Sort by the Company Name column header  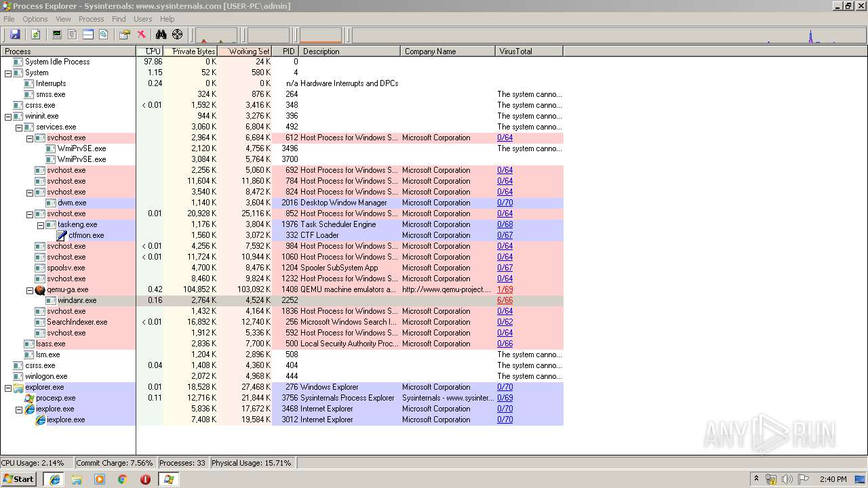tap(448, 51)
